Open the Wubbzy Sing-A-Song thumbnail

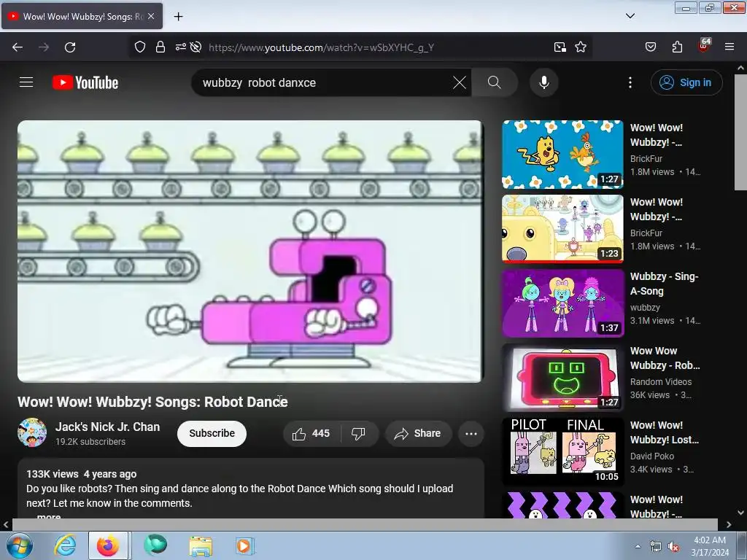(x=562, y=303)
